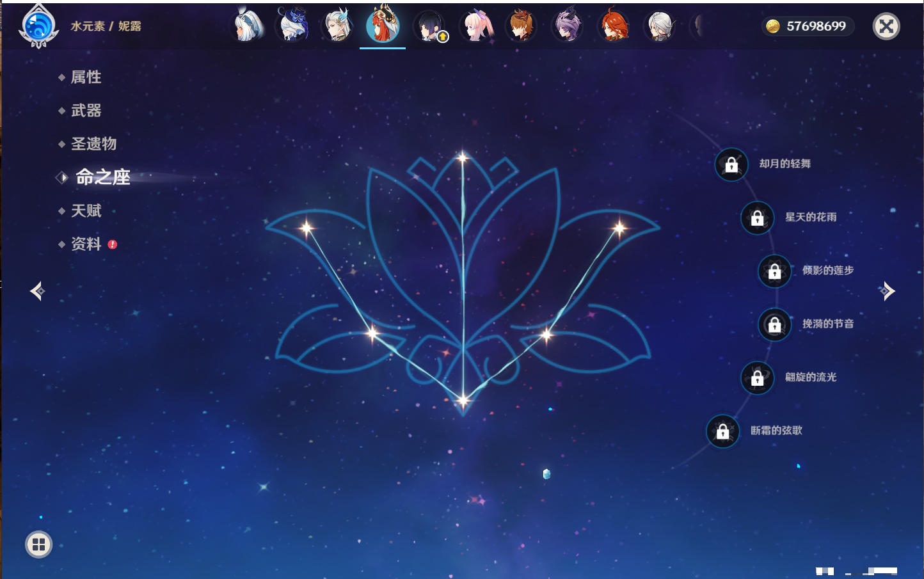Click the 水元素 / 妮露 character title
This screenshot has height=579, width=924.
coord(106,26)
